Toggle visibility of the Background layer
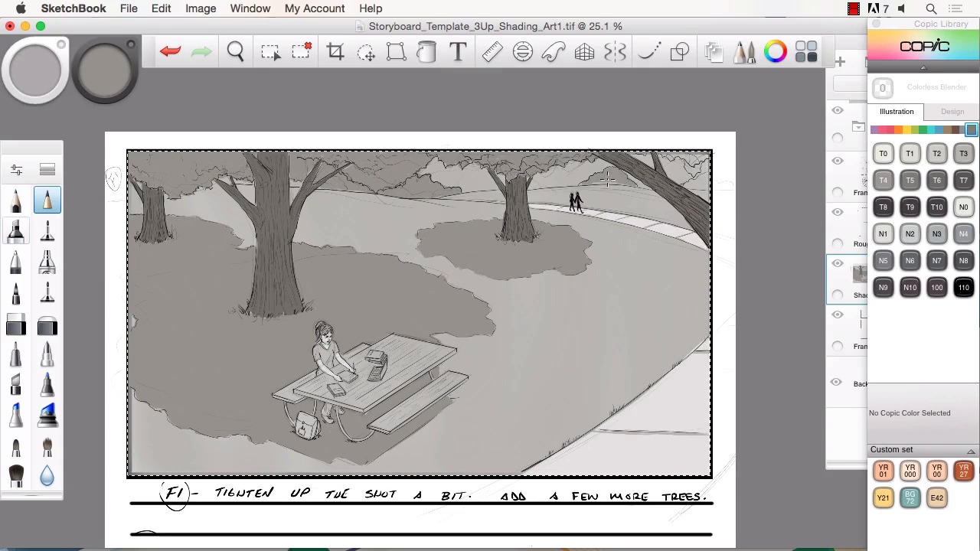980x551 pixels. tap(838, 383)
